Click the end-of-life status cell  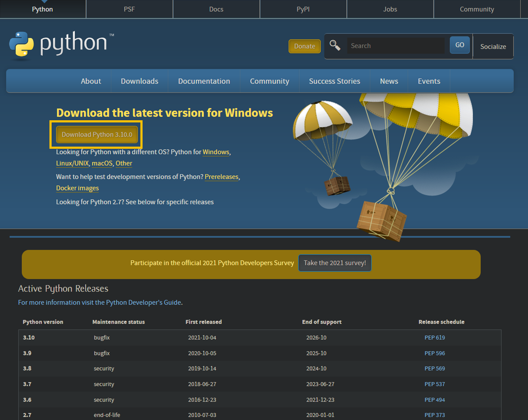[x=107, y=415]
